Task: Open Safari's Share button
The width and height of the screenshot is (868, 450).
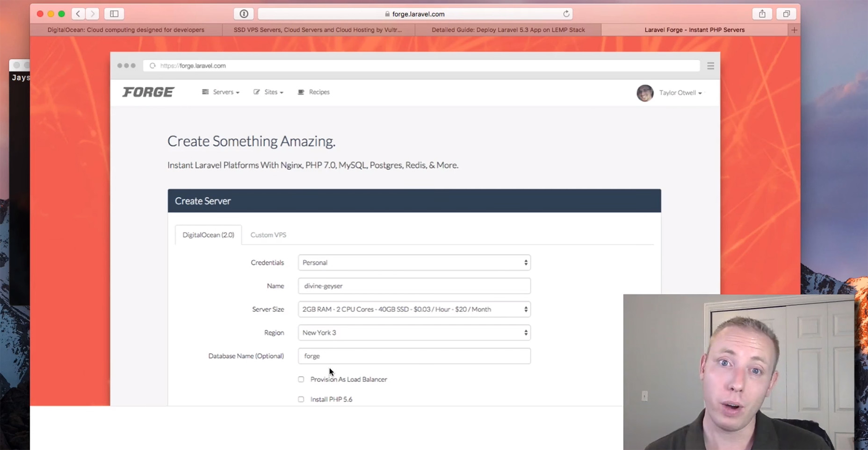Action: pos(762,14)
